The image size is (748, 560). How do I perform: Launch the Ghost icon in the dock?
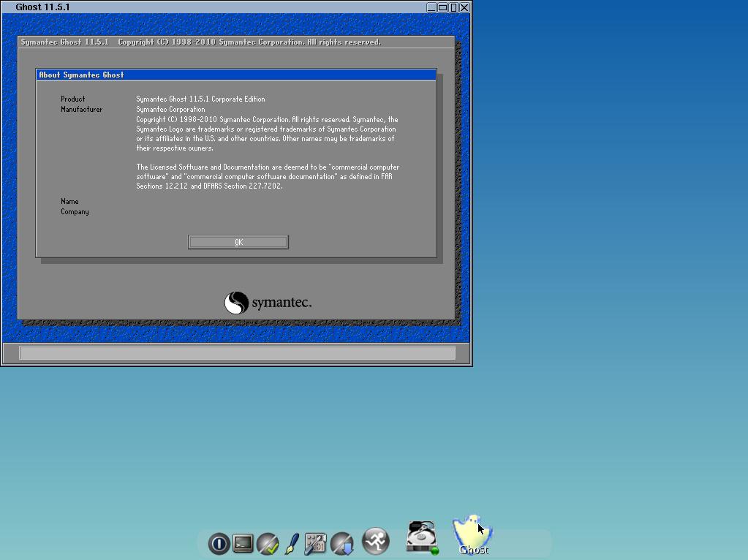pyautogui.click(x=472, y=536)
